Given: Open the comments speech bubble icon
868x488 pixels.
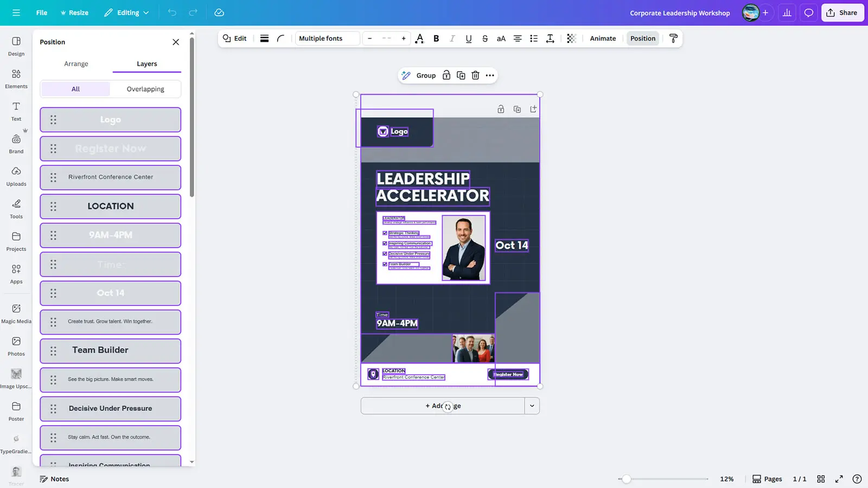Looking at the screenshot, I should click(x=808, y=12).
